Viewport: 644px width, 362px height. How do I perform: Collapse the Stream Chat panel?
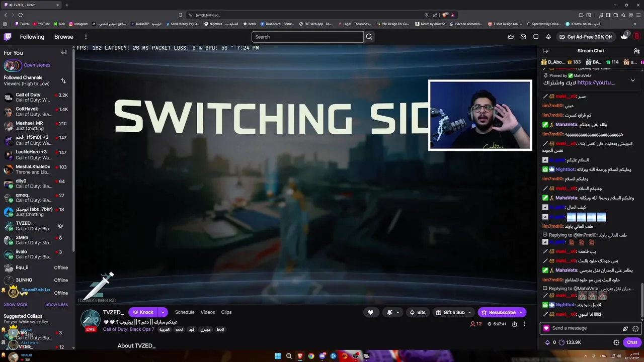[x=545, y=51]
